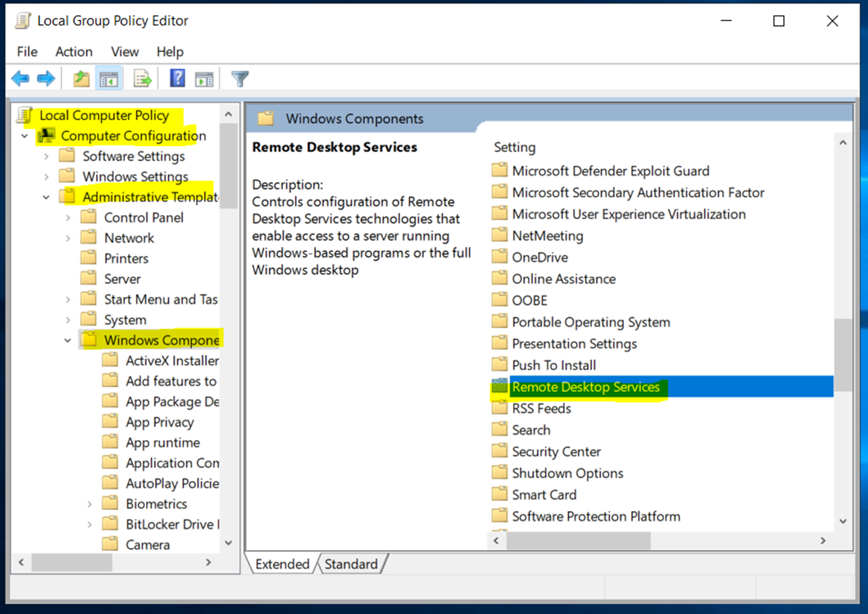Expand the Biometrics tree node
This screenshot has width=868, height=614.
89,504
